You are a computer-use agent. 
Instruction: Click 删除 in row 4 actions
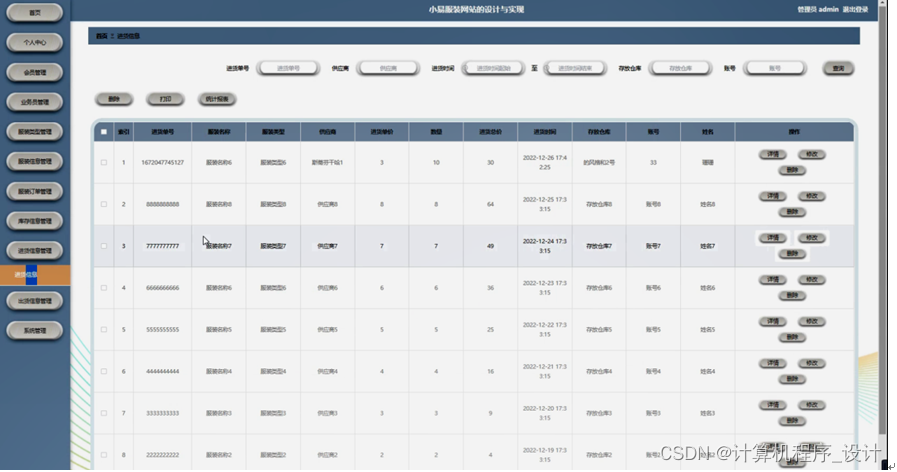pos(792,296)
